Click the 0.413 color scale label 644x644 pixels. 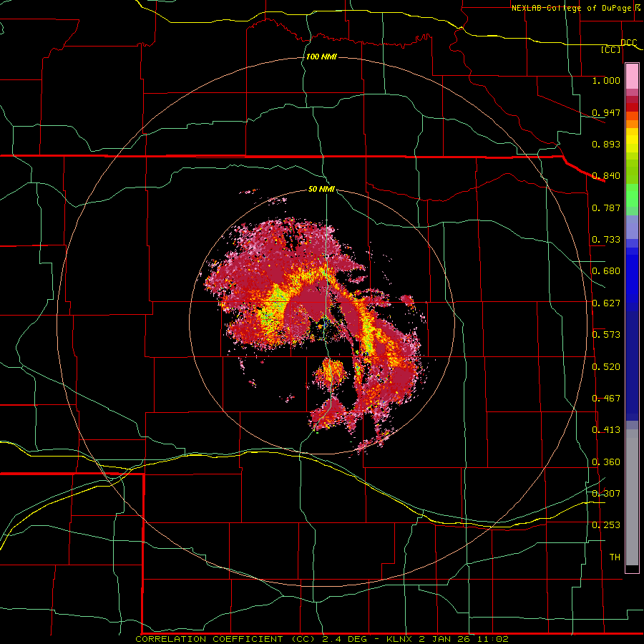pyautogui.click(x=606, y=430)
